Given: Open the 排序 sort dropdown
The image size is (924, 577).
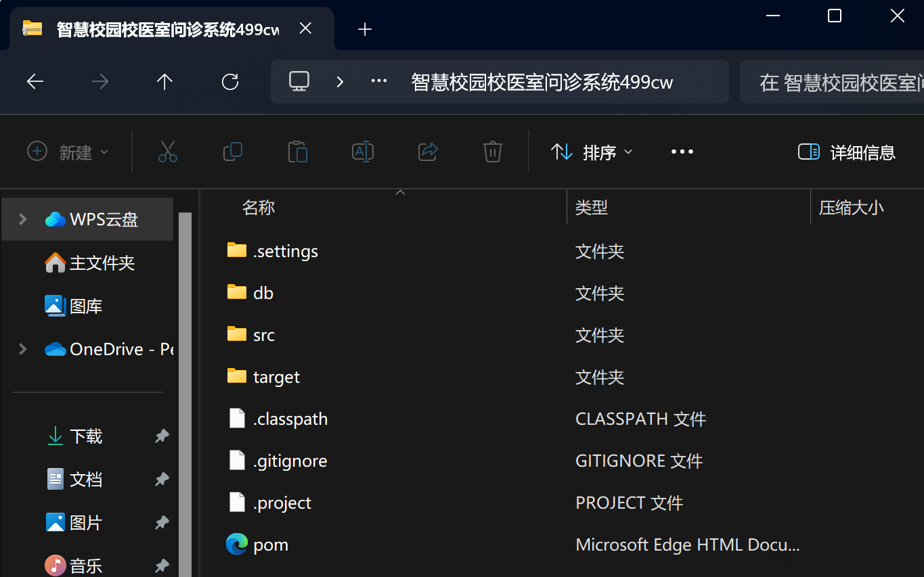Looking at the screenshot, I should click(x=592, y=152).
